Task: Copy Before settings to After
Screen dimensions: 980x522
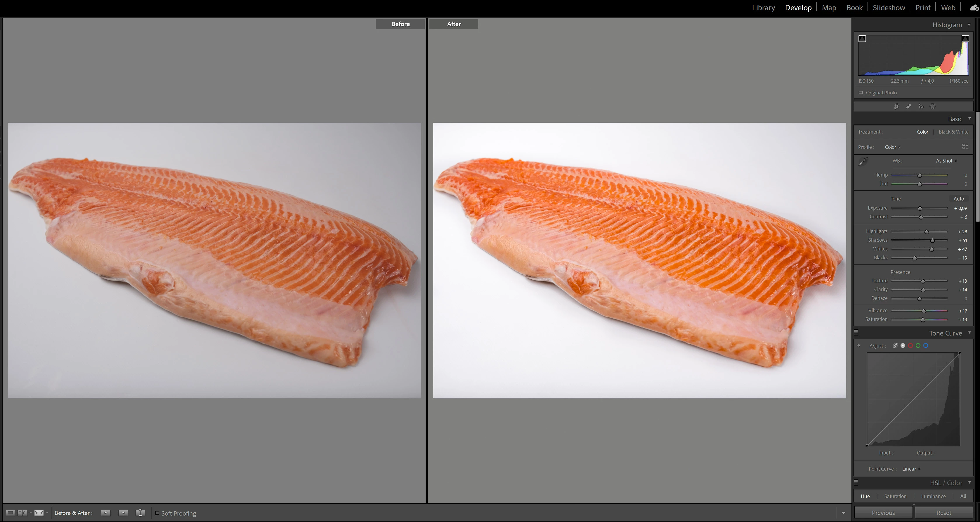Action: coord(106,513)
